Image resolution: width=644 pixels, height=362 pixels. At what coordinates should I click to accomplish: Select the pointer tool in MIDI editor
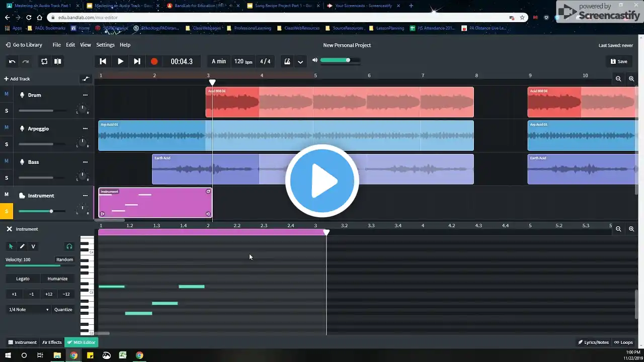(11, 246)
